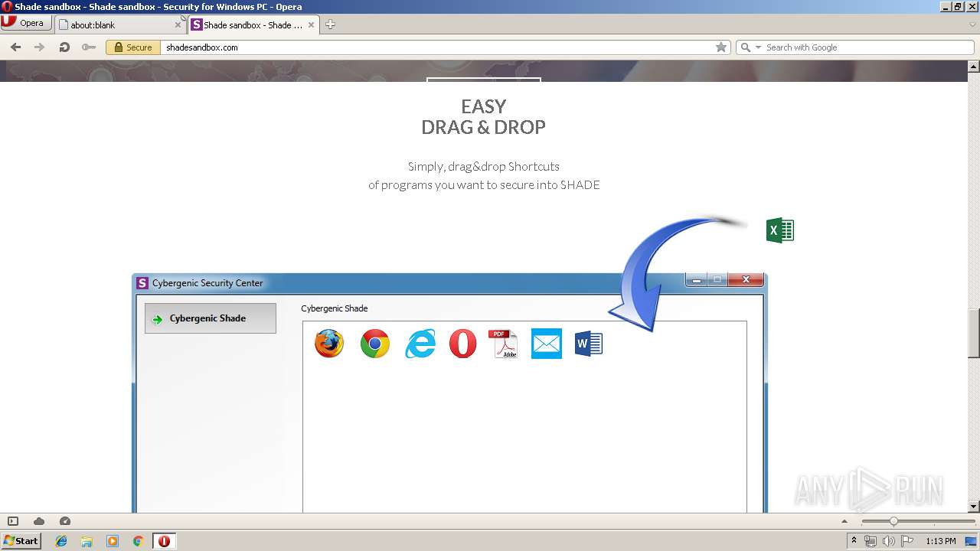Go back with the browser back arrow

(15, 47)
